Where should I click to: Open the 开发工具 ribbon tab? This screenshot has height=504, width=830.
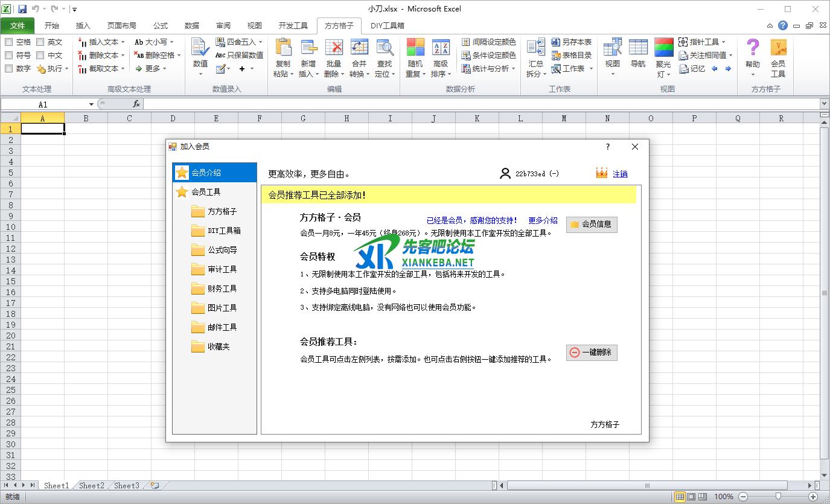point(293,25)
